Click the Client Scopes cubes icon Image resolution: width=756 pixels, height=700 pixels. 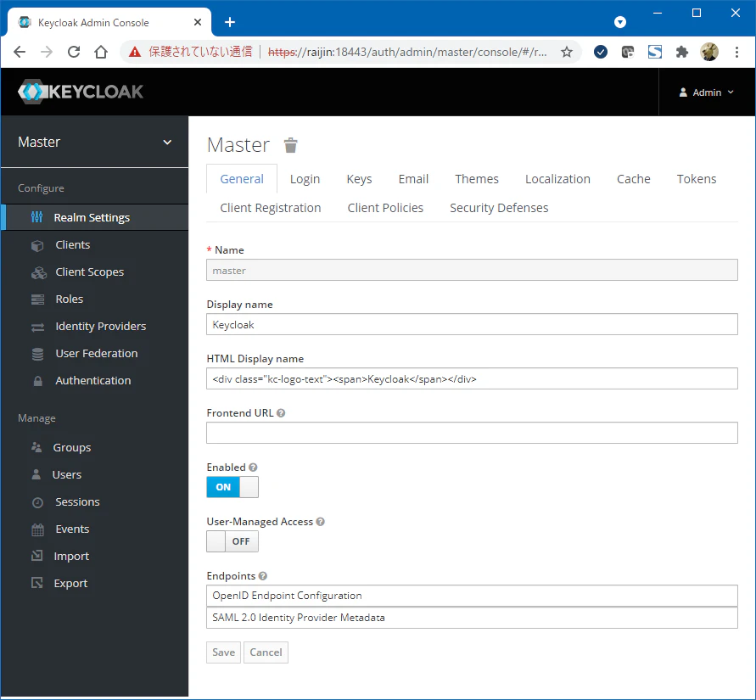pos(38,273)
